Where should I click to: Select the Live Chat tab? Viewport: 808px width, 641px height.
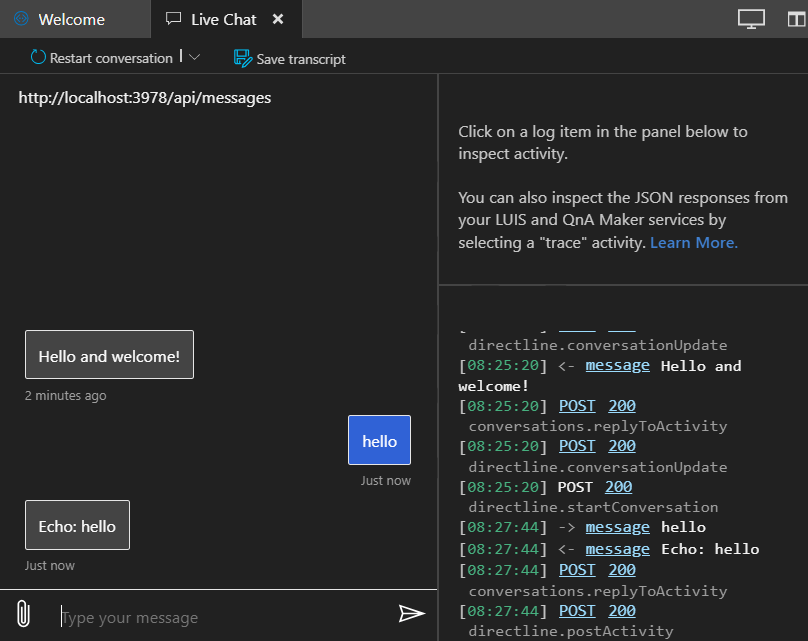pyautogui.click(x=223, y=19)
